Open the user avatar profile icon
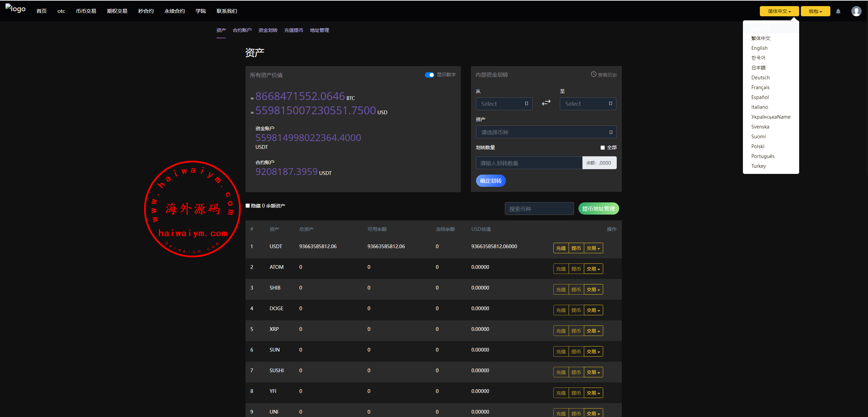Viewport: 868px width, 417px height. click(x=856, y=11)
